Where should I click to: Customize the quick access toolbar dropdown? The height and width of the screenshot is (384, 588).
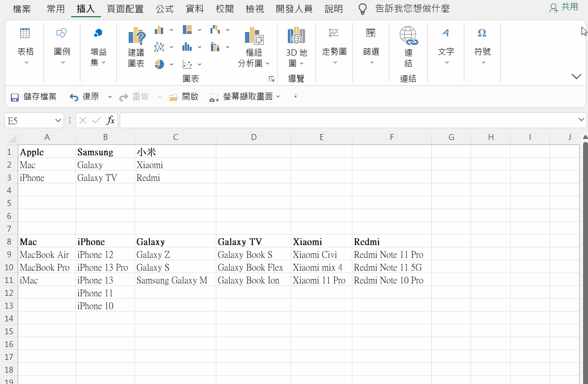pos(296,97)
